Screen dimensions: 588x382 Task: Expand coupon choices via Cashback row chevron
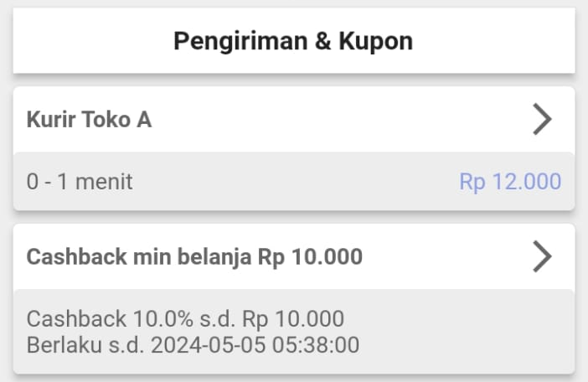tap(543, 256)
